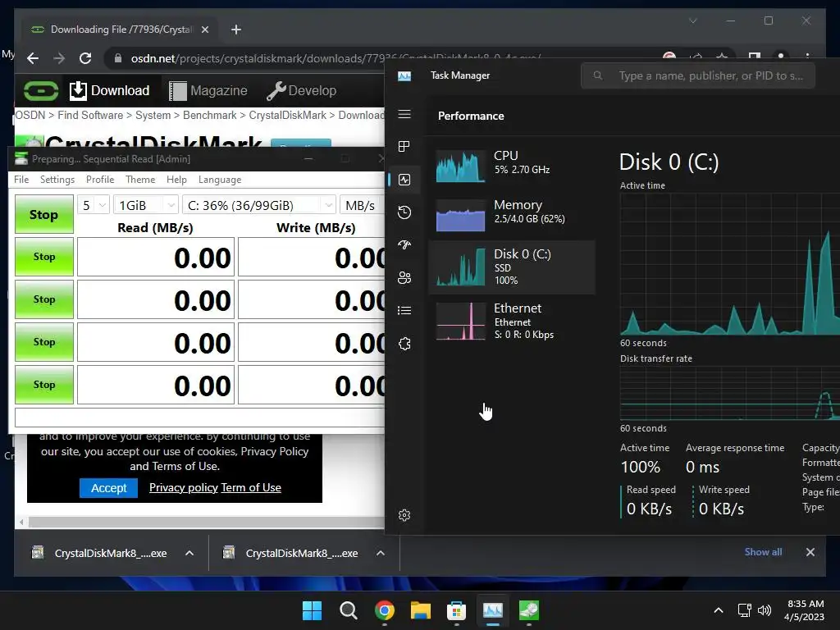Open Task Manager hamburger navigation menu

pos(404,114)
